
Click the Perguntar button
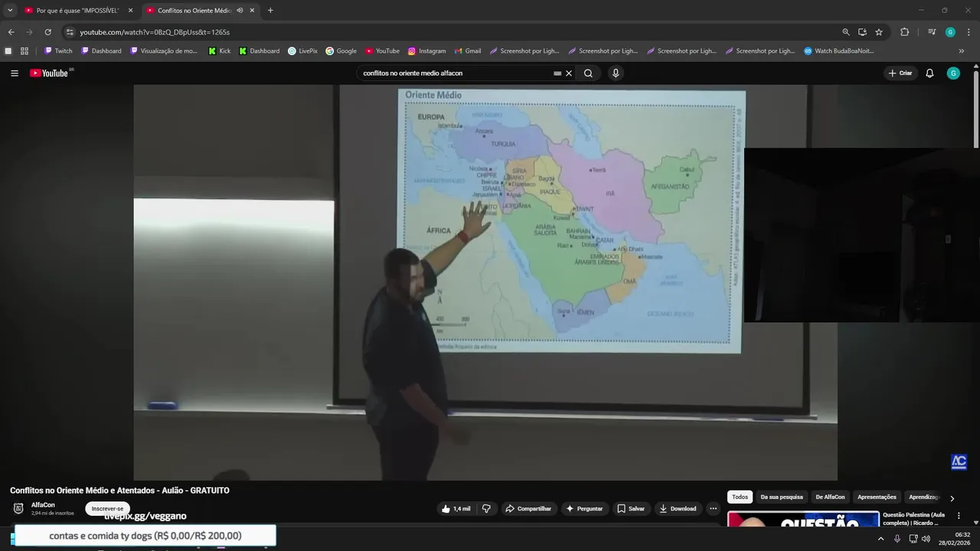584,509
